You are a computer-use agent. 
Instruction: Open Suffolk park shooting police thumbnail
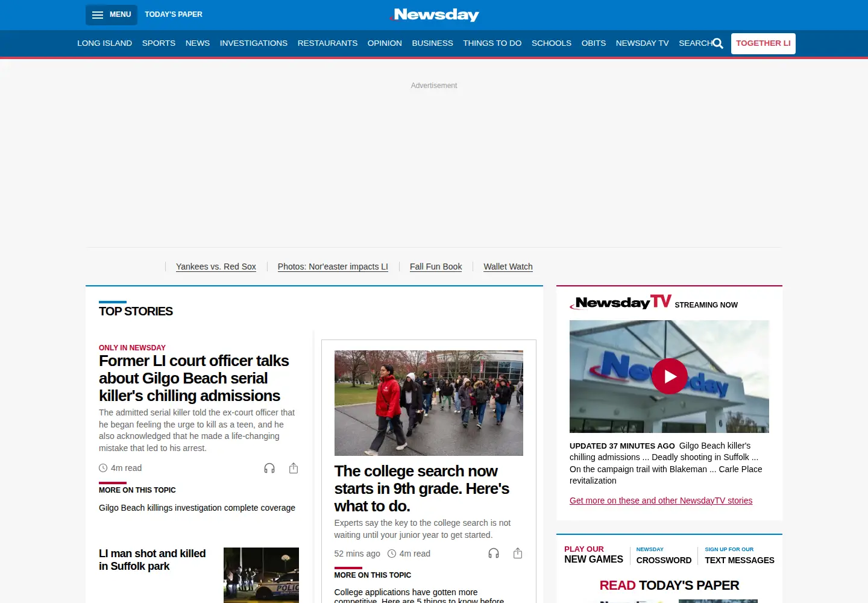tap(261, 575)
